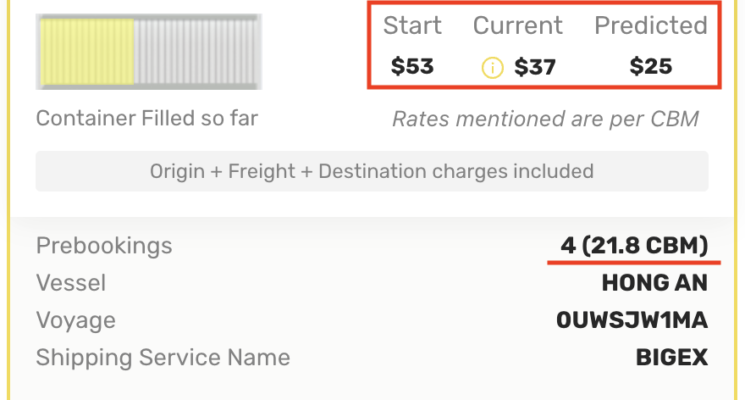Click the Predicted rate label

[x=651, y=26]
